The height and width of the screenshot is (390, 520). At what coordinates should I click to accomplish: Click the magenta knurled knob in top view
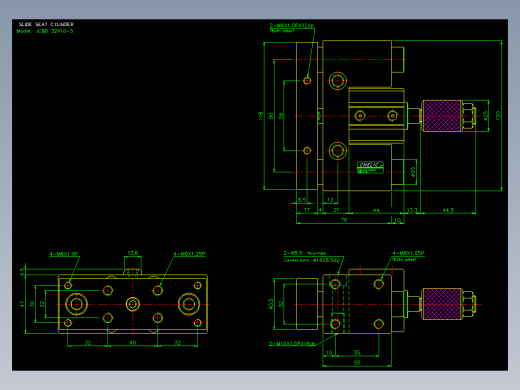(x=442, y=116)
